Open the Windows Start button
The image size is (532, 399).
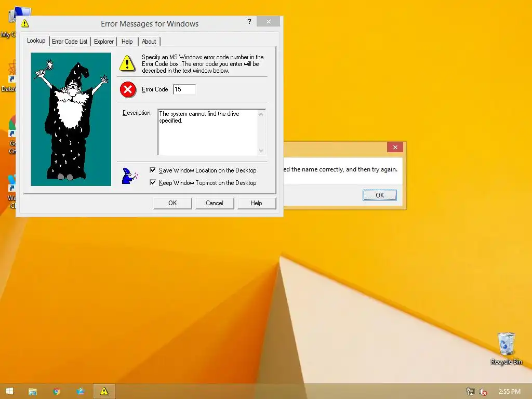click(9, 391)
